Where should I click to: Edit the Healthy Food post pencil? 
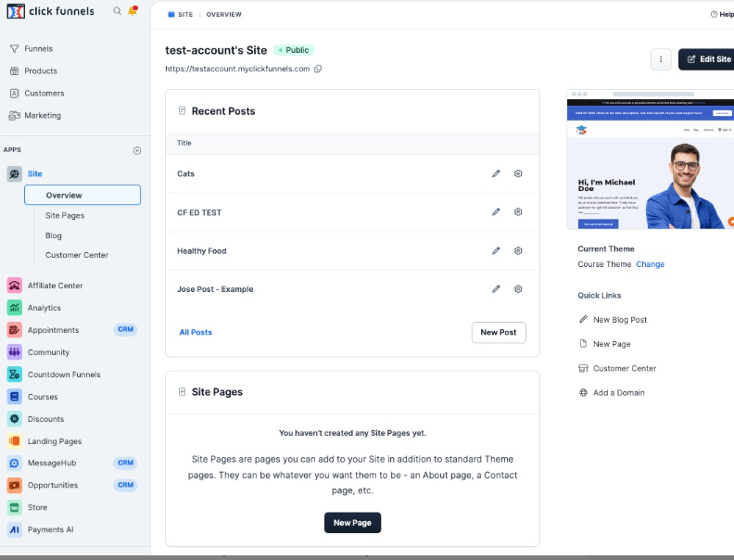(x=496, y=251)
